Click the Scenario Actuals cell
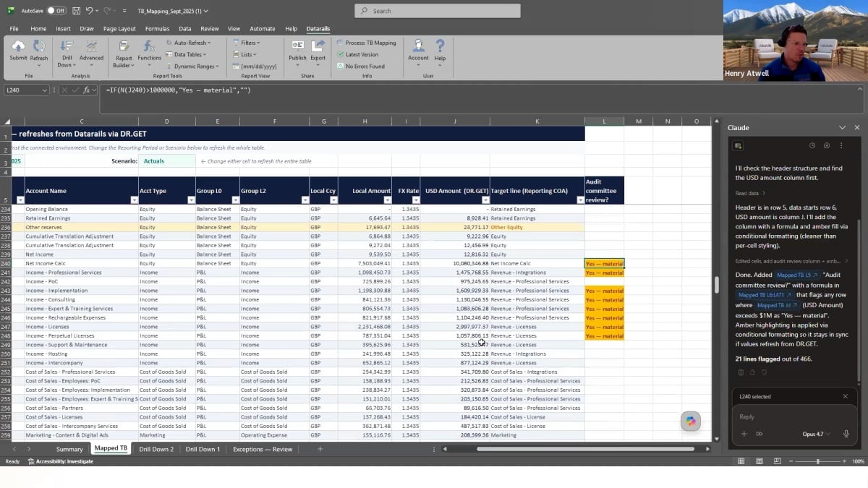 tap(167, 161)
